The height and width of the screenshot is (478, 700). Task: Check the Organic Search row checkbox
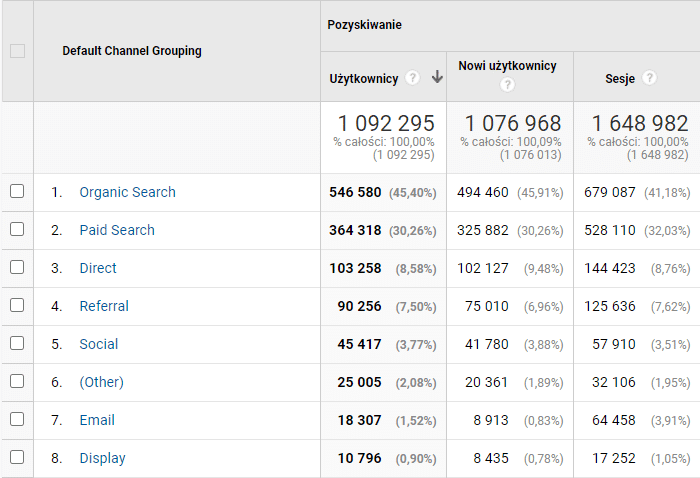17,191
